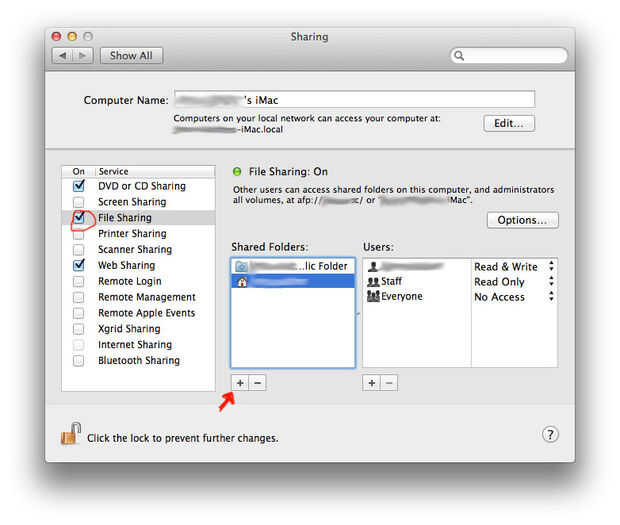Add a shared folder with plus button
Screen dimensions: 620x525
pyautogui.click(x=240, y=383)
